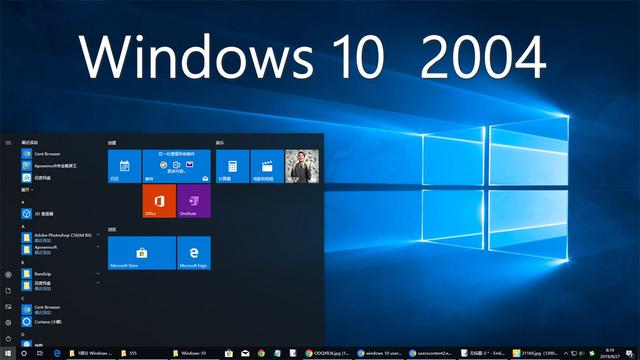Switch to the 21169.jpg image viewer taskbar window
This screenshot has width=640, height=360.
(x=536, y=353)
